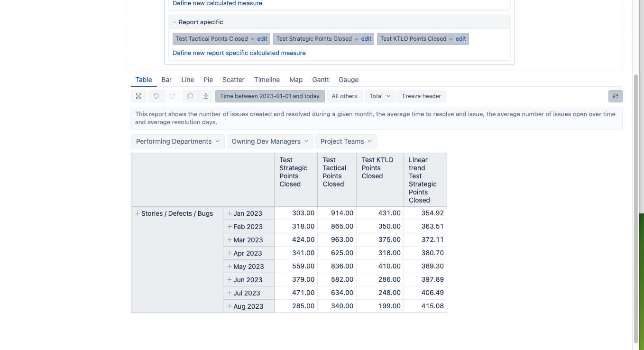Expand the Jul 2023 row

tap(230, 293)
